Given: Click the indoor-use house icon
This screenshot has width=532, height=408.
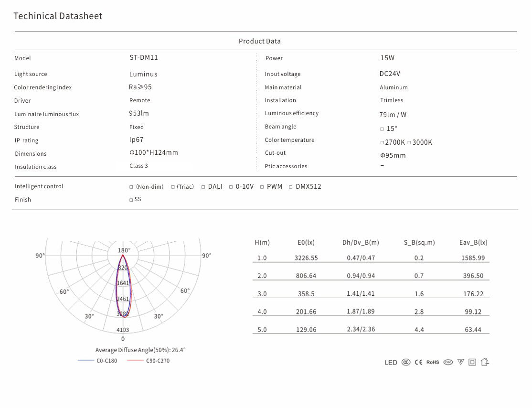Looking at the screenshot, I should (485, 362).
